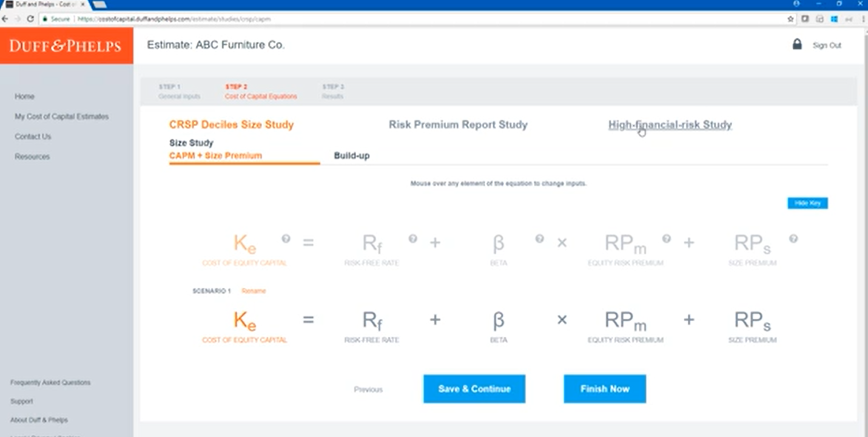Switch to the Build-up tab
This screenshot has width=868, height=437.
352,156
